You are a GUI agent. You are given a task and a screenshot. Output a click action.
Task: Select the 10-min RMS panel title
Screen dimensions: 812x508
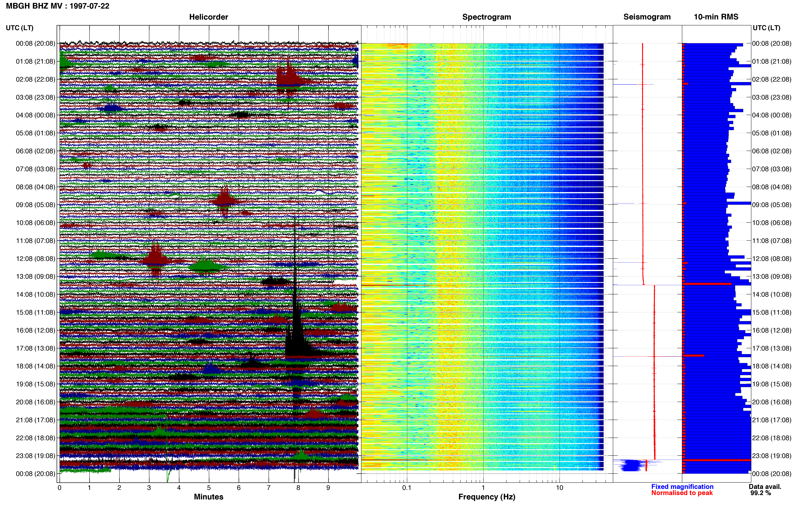pos(716,17)
